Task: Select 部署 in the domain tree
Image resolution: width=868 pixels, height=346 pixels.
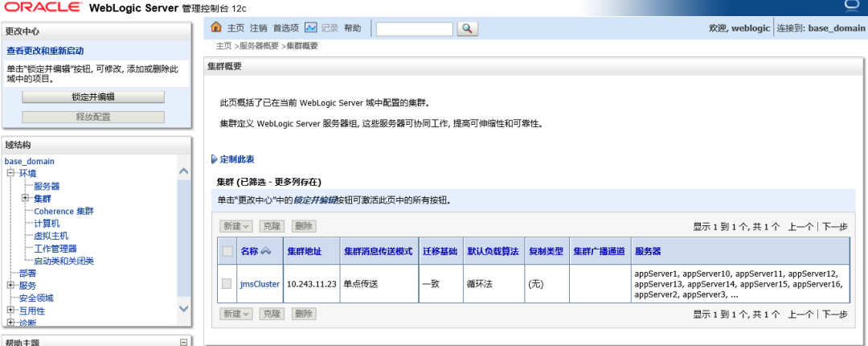Action: pos(27,274)
